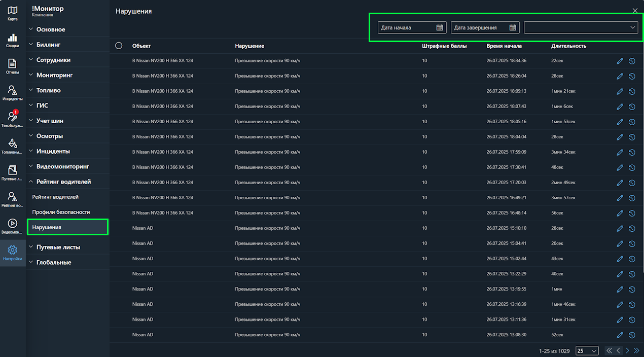The height and width of the screenshot is (357, 644).
Task: Sort by Время начала column header
Action: click(504, 46)
